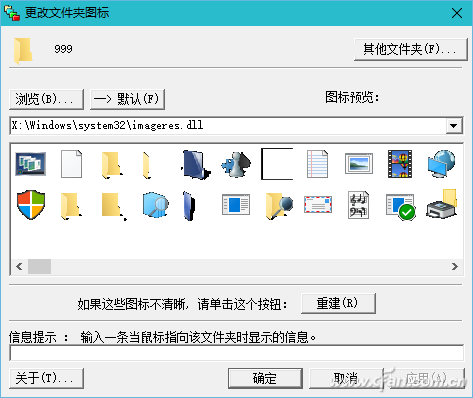This screenshot has width=473, height=398.
Task: Select the blue magnifier search icon
Action: coord(155,205)
